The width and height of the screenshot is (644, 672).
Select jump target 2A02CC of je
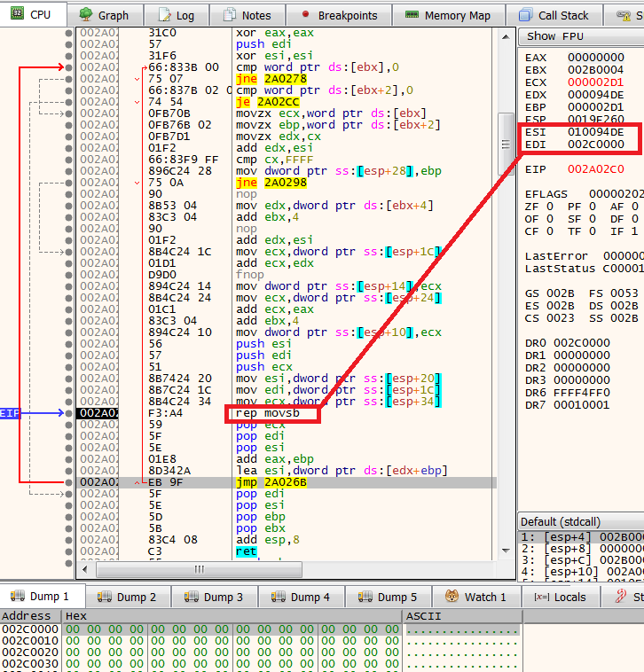coord(279,102)
